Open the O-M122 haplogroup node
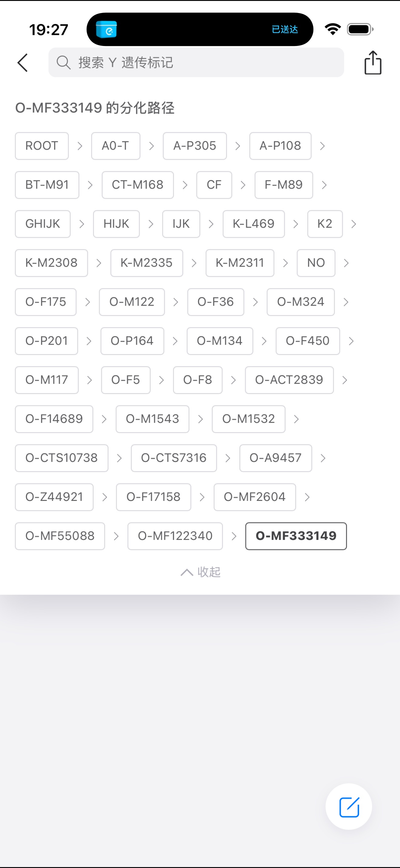This screenshot has height=868, width=400. [x=132, y=302]
